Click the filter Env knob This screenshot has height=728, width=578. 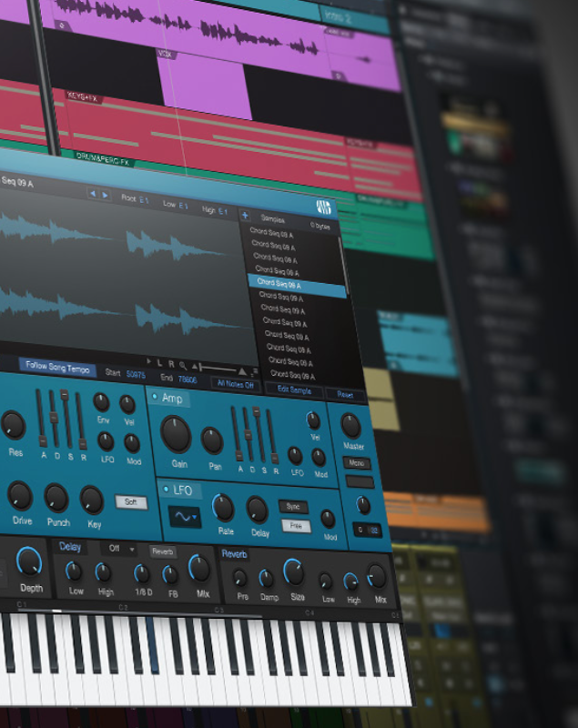[x=101, y=402]
